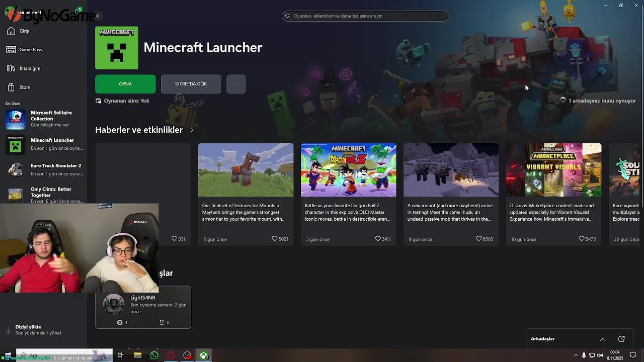Click '1 arkadaşınız bunu oynuyor' text
Image resolution: width=644 pixels, height=362 pixels.
602,101
